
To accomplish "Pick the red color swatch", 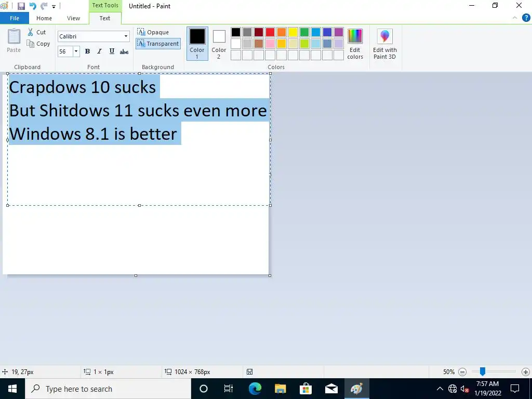I will pos(270,32).
